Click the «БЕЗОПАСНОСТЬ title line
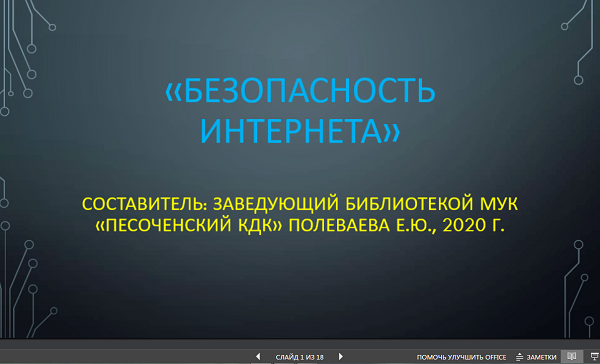This screenshot has width=600, height=364. click(300, 91)
